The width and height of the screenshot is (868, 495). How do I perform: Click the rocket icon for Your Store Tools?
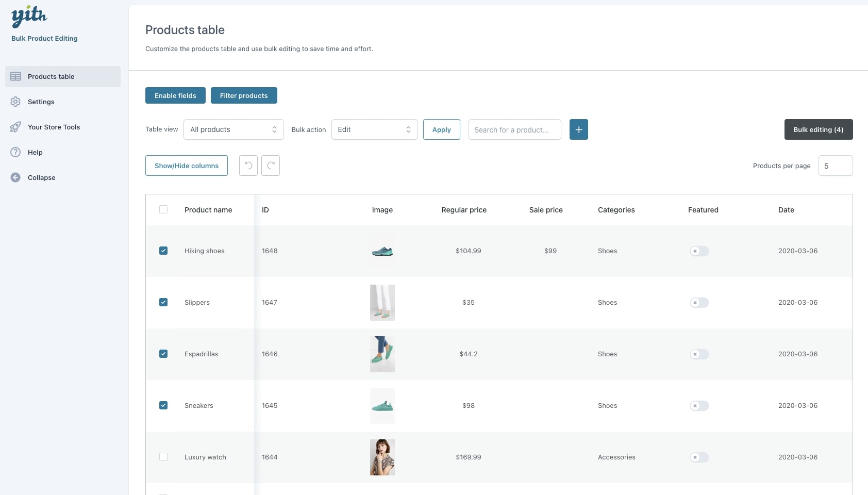[15, 127]
